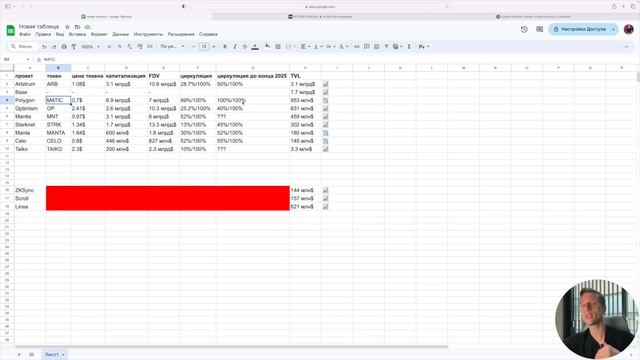Click the Настройки Доступа share button
The height and width of the screenshot is (360, 640).
pos(580,29)
